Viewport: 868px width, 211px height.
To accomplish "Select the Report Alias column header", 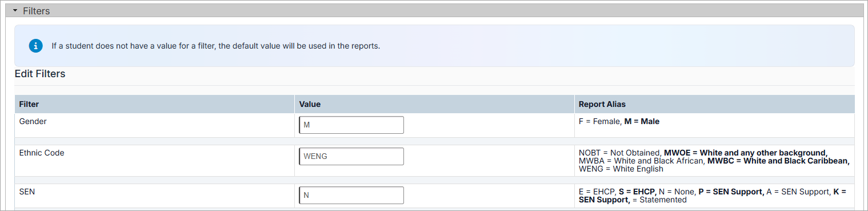I will coord(602,104).
